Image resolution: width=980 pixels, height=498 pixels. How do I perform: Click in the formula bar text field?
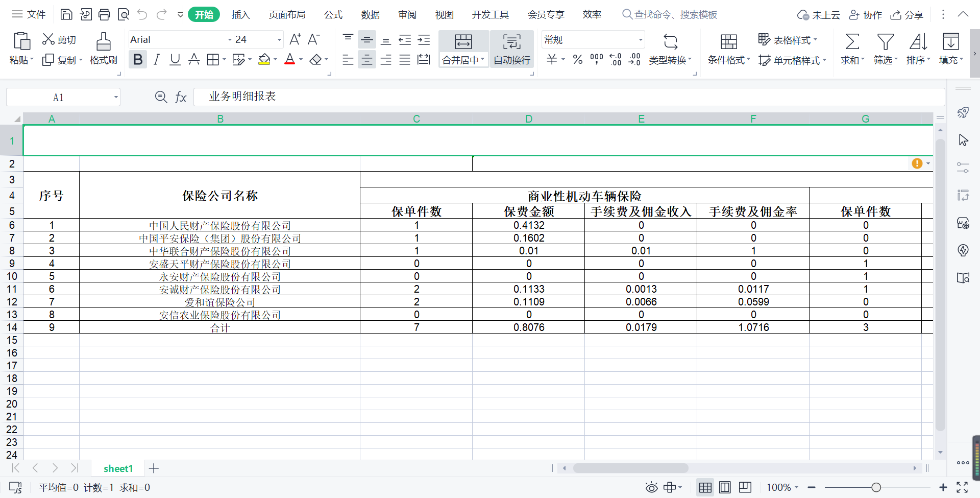[x=569, y=97]
